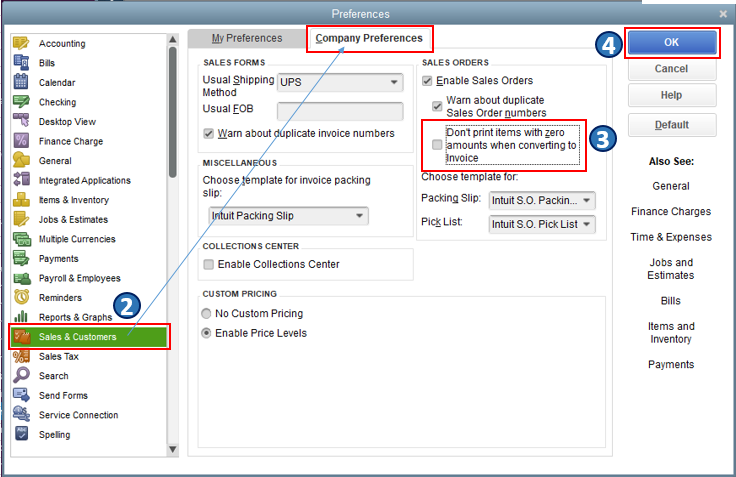Open the Send Forms icon
The image size is (736, 477).
click(21, 395)
